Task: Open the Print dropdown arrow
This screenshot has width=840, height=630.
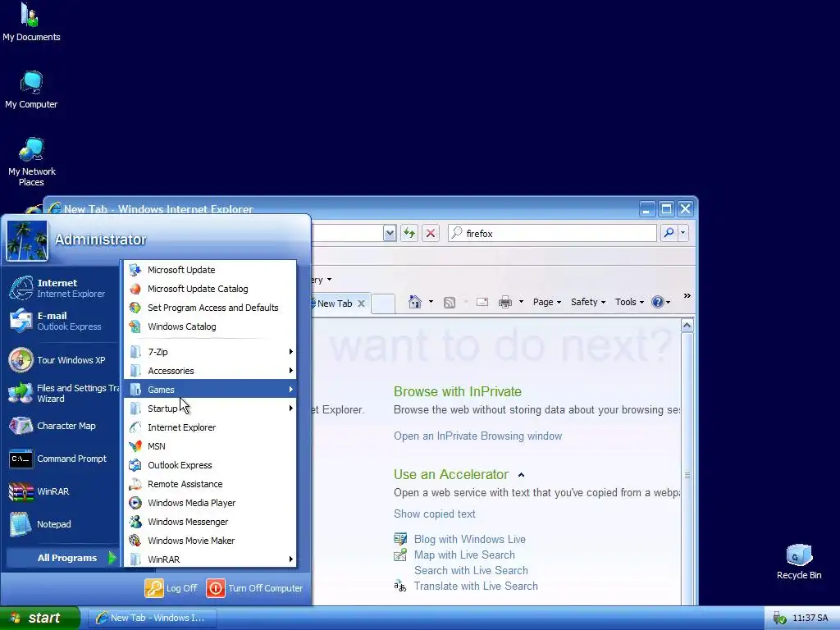Action: coord(521,302)
